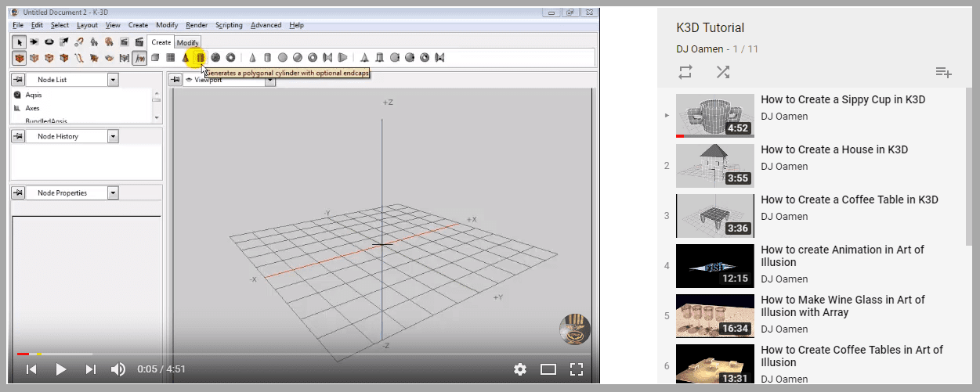
Task: Shuffle the K3D Tutorial playlist
Action: [723, 72]
